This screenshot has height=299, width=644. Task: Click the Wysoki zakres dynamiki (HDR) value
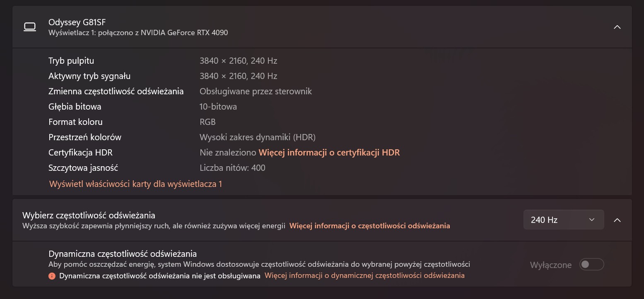257,137
